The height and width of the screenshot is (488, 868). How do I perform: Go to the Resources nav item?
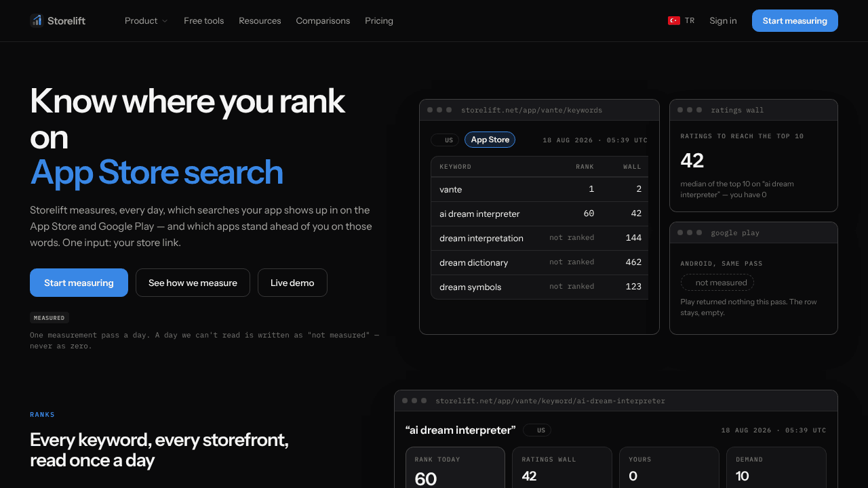(260, 21)
